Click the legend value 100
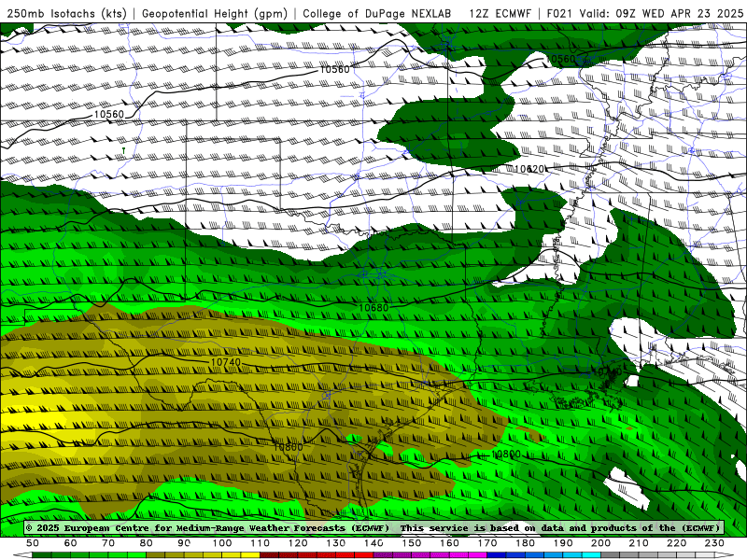747x560 pixels. (x=222, y=543)
